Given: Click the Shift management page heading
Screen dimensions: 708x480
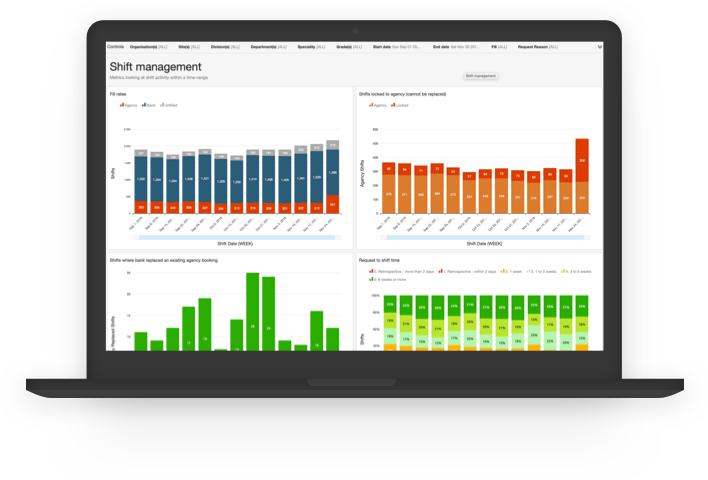Looking at the screenshot, I should tap(155, 67).
